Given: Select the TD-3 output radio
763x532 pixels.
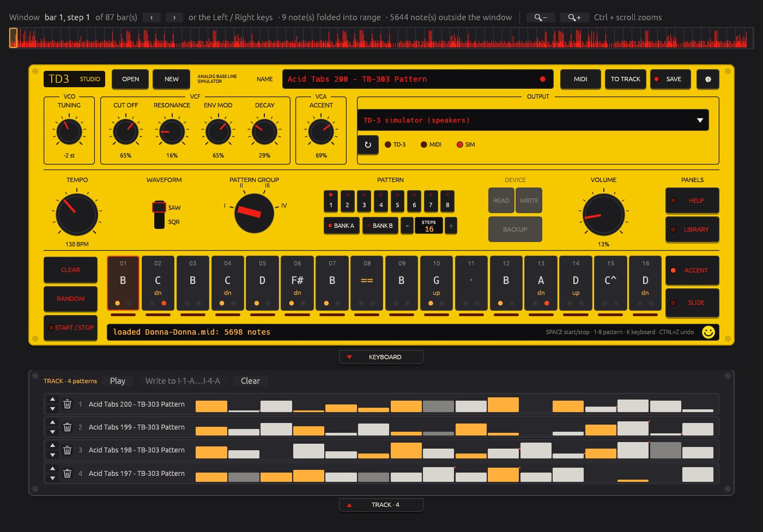Looking at the screenshot, I should click(x=395, y=144).
